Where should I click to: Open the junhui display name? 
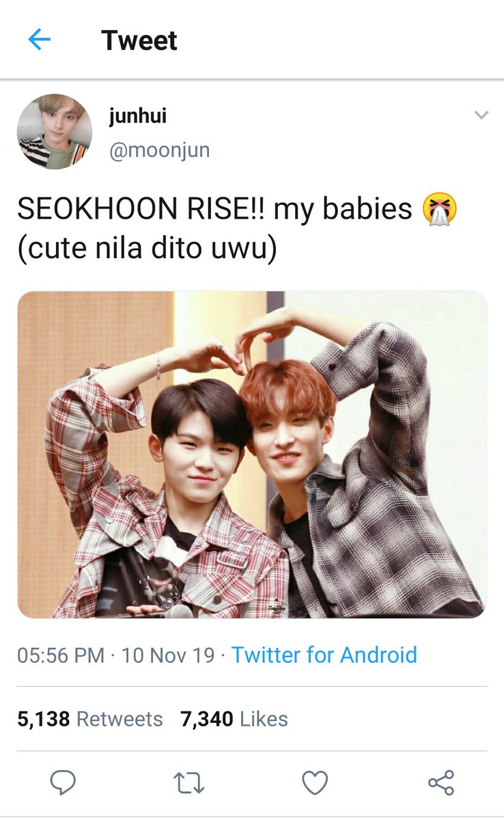click(x=137, y=116)
